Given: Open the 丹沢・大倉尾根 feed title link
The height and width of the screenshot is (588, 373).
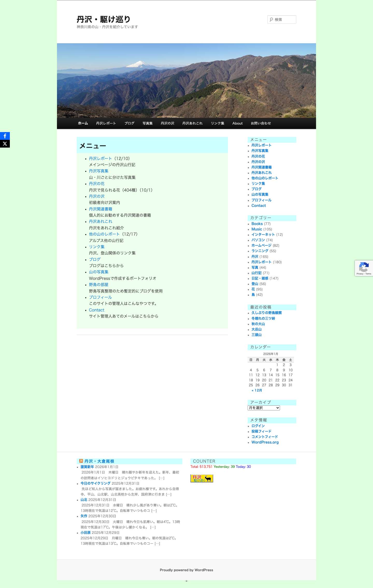Looking at the screenshot, I should [x=99, y=461].
